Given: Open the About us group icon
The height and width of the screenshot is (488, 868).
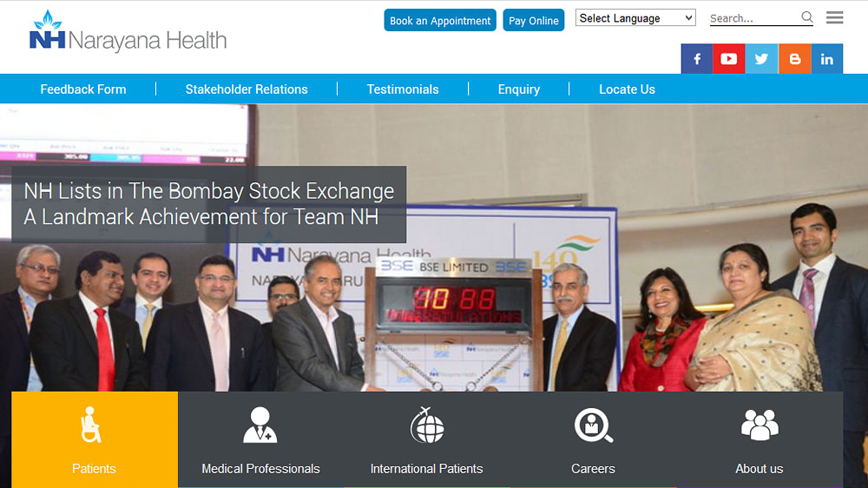Looking at the screenshot, I should click(x=759, y=425).
